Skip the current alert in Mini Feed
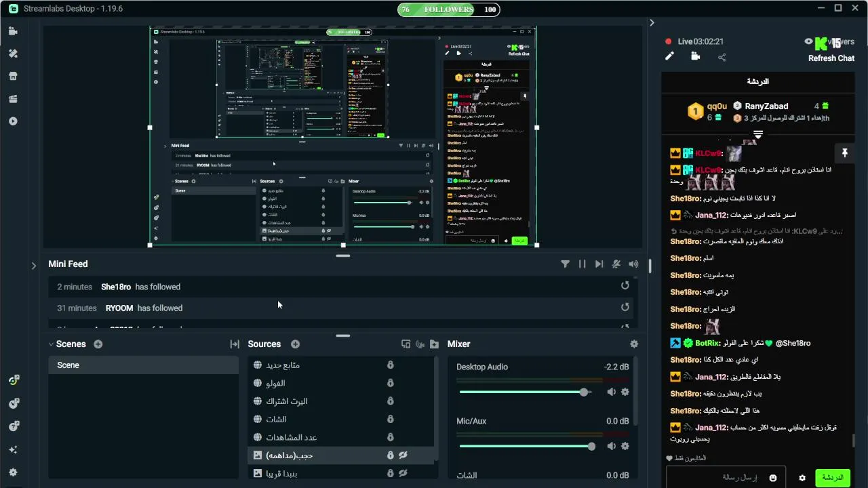The width and height of the screenshot is (868, 488). click(x=599, y=264)
